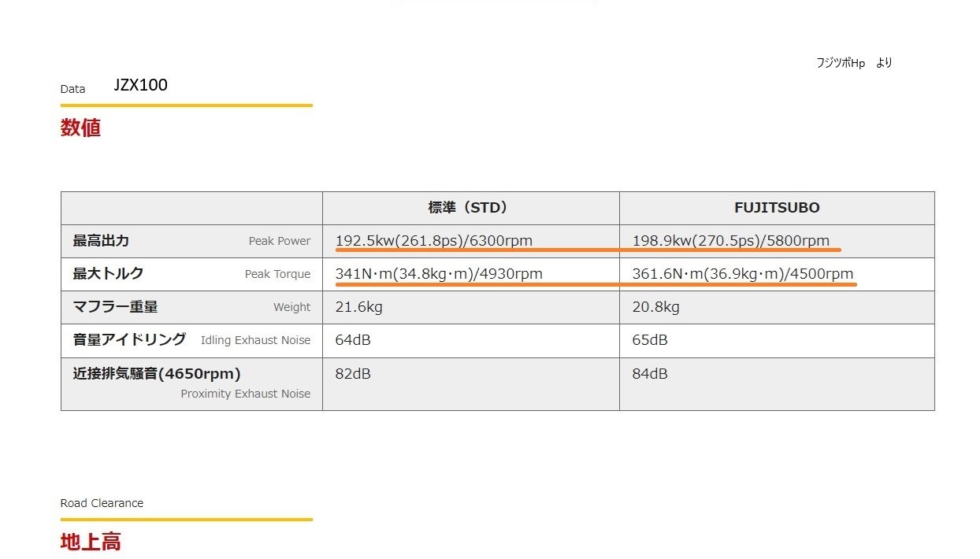Click the 192.5kw STD peak power value

tap(433, 241)
